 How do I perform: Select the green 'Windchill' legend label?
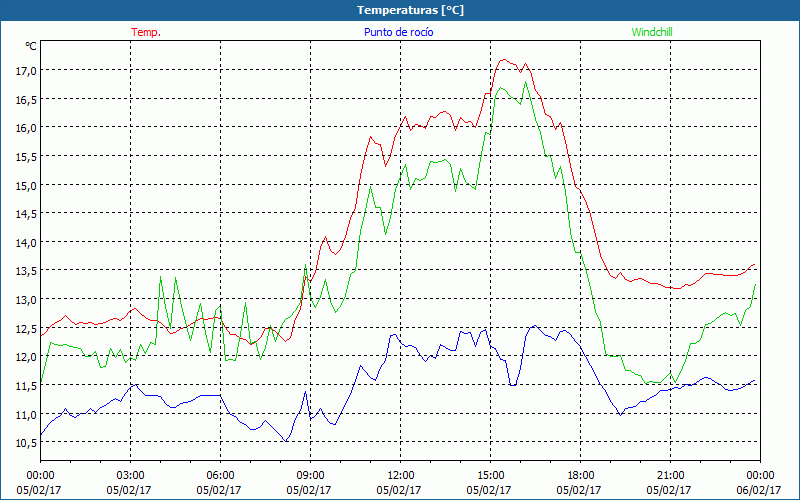tap(652, 32)
